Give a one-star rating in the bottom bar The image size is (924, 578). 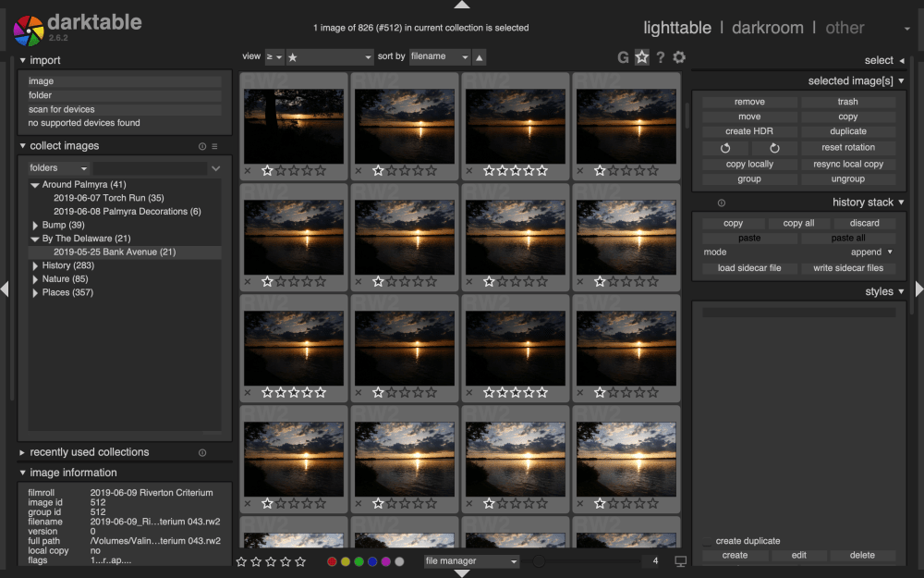pyautogui.click(x=241, y=561)
